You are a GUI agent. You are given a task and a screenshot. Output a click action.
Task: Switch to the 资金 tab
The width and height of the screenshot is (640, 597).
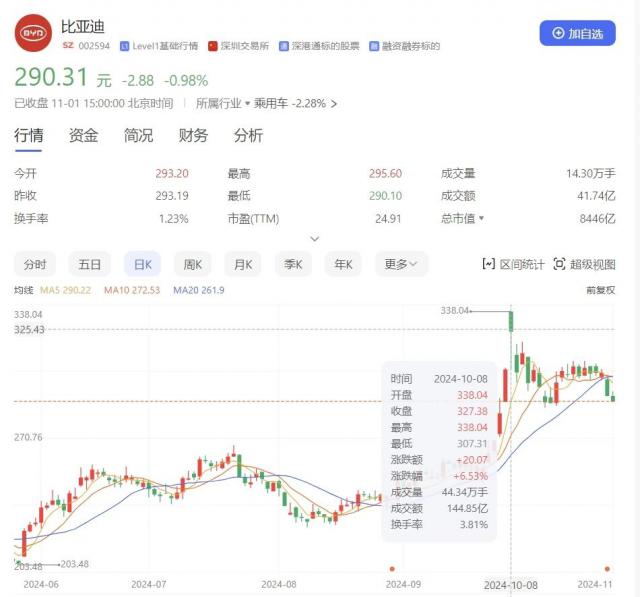point(83,136)
